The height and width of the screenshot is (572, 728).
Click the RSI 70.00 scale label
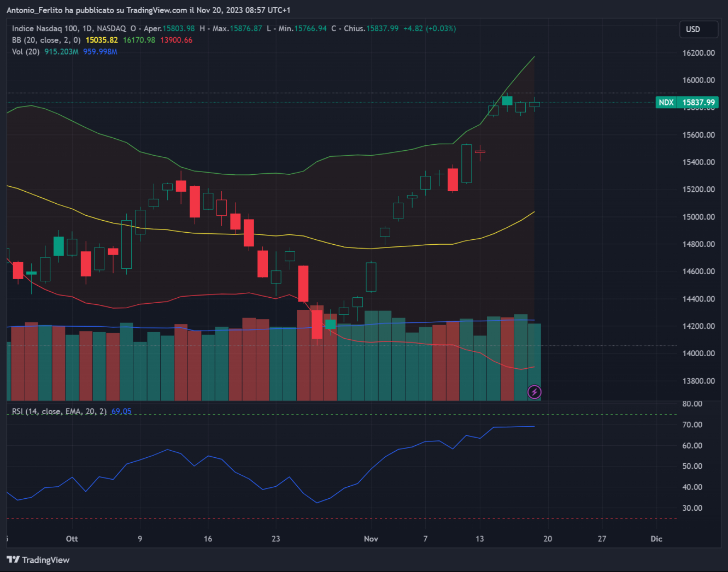point(692,424)
